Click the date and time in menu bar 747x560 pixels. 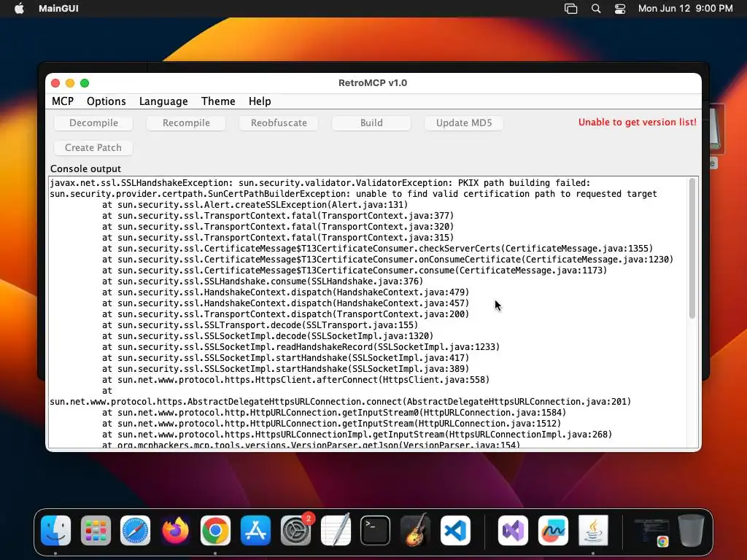pyautogui.click(x=685, y=8)
